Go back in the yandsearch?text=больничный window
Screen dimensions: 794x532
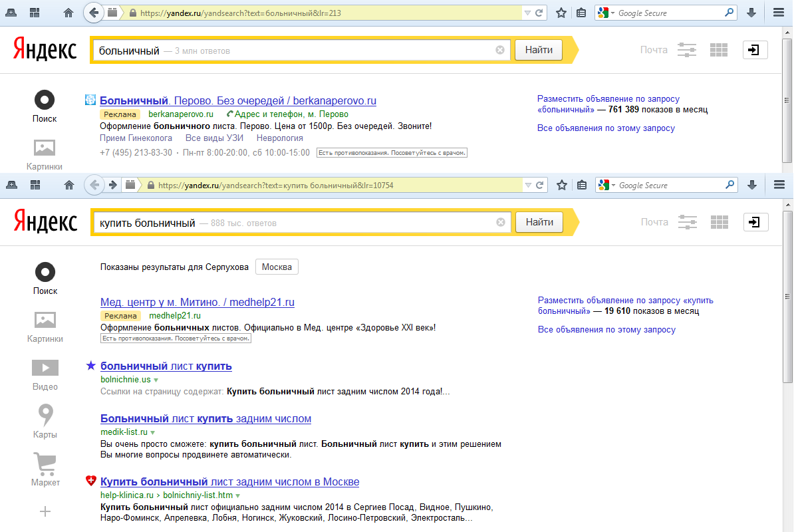[x=93, y=13]
